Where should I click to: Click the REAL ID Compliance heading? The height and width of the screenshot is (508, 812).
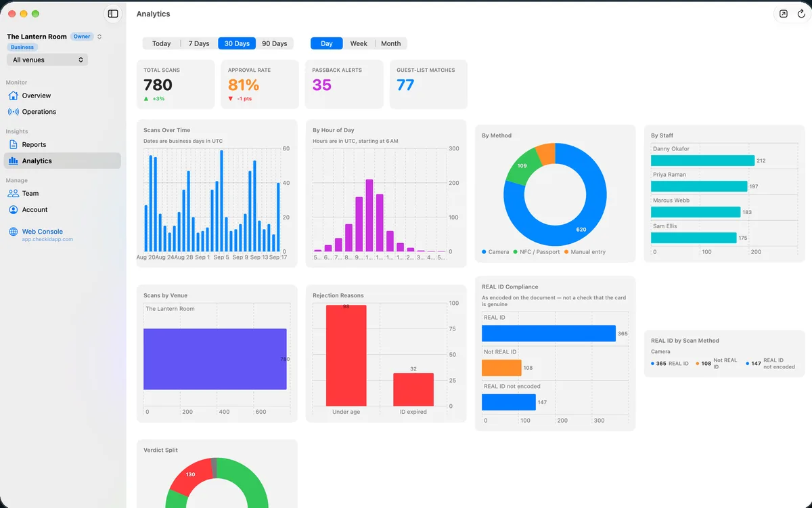(x=510, y=287)
